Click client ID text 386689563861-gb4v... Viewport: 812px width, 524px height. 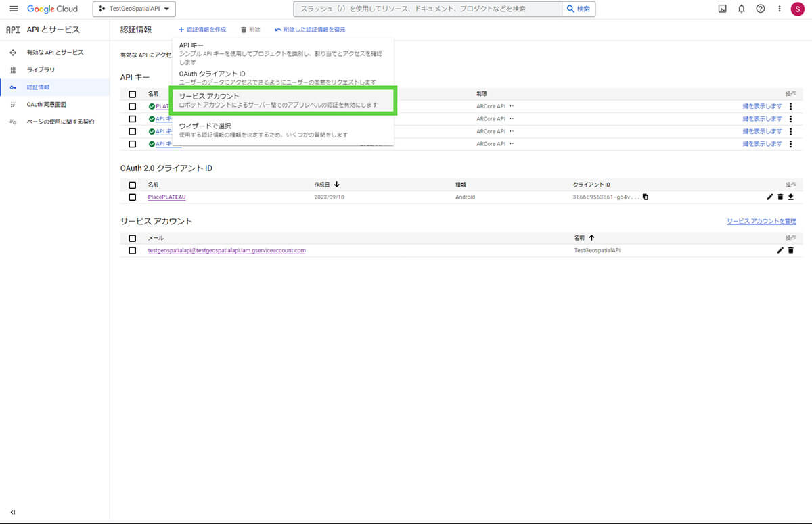[606, 197]
